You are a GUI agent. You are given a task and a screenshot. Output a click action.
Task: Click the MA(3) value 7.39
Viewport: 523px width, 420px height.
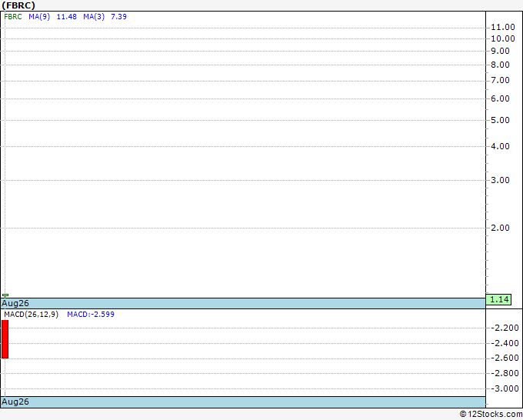click(x=118, y=17)
